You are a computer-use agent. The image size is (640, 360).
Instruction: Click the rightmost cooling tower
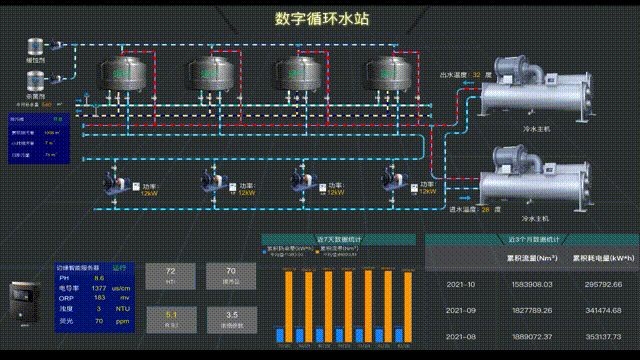(388, 74)
